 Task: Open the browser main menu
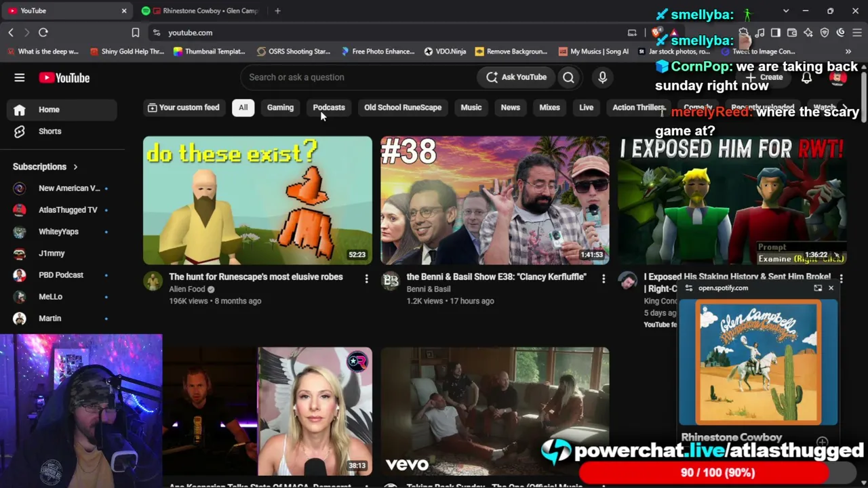[x=856, y=33]
